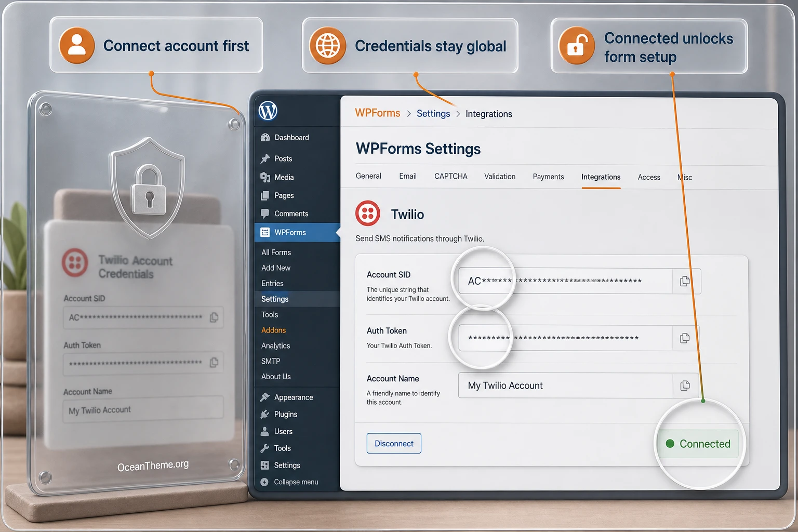Select the Payments tab

548,177
